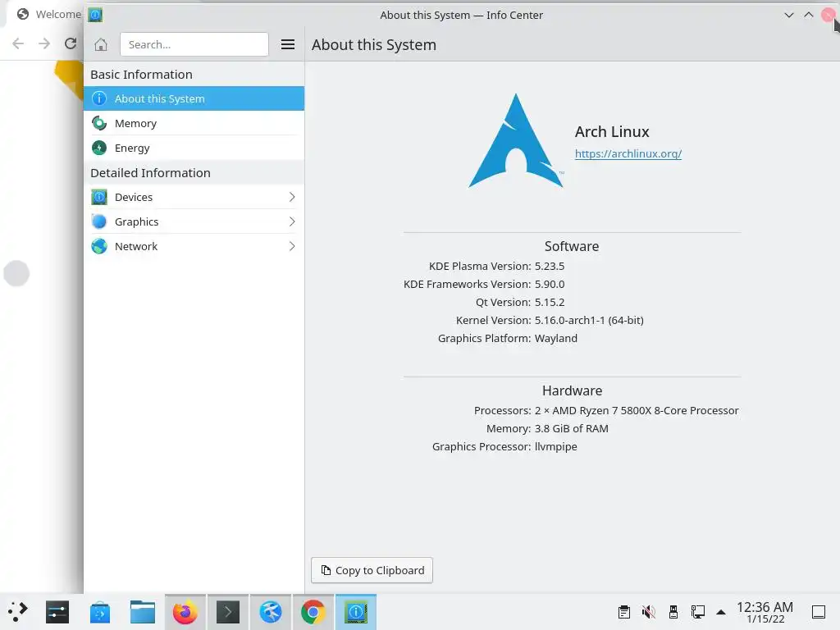Click Qt Version value 5.15.2

coord(550,303)
